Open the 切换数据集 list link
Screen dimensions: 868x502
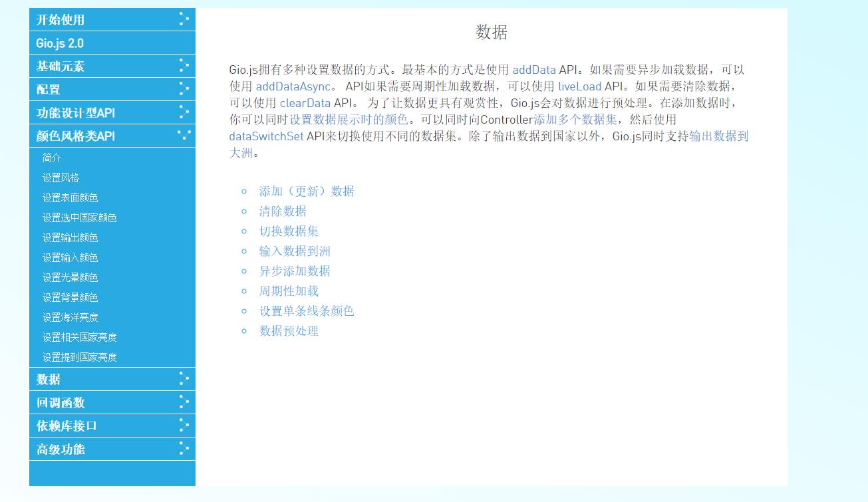click(x=289, y=231)
